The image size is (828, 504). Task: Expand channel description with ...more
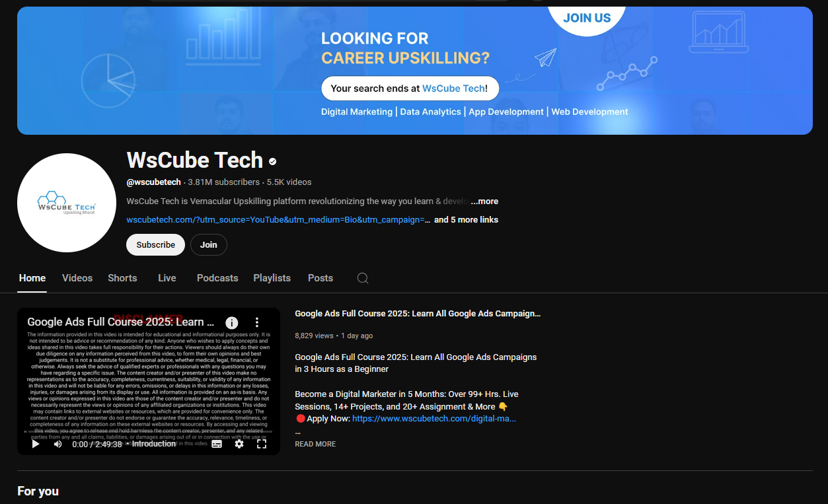tap(484, 201)
